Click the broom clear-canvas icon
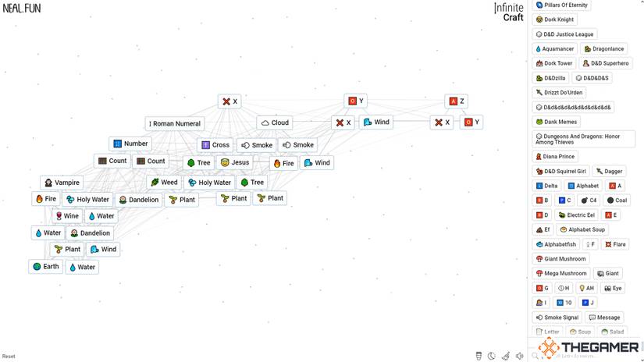The width and height of the screenshot is (644, 362). pos(506,356)
